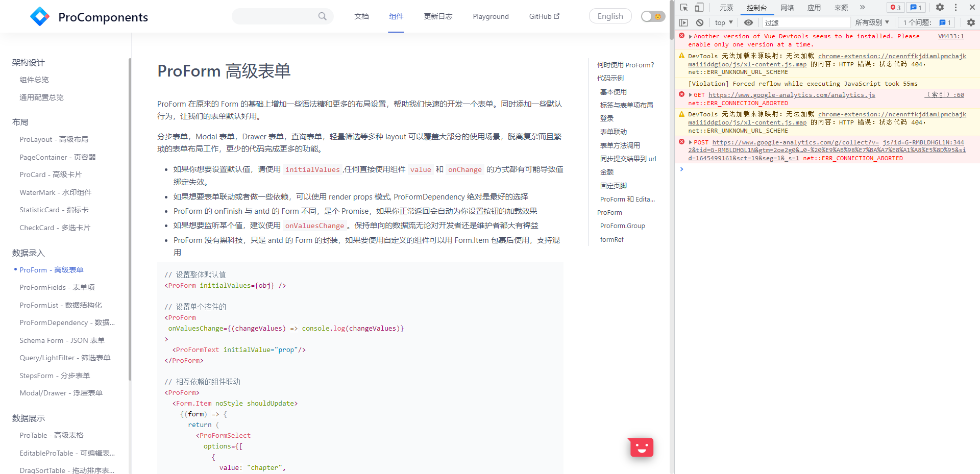Image resolution: width=980 pixels, height=474 pixels.
Task: Click the blue issues count badge
Action: (x=916, y=7)
